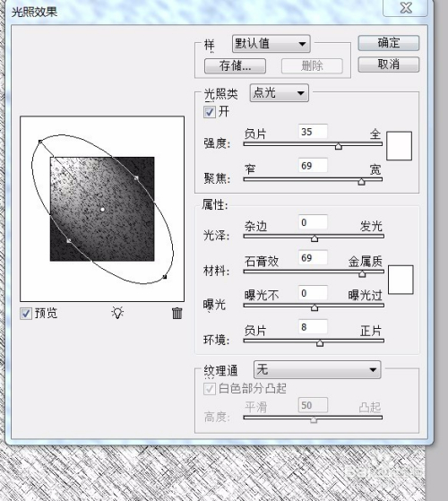Click the 石膏效 slider end label
Viewport: 448px width, 501px height.
click(x=262, y=262)
